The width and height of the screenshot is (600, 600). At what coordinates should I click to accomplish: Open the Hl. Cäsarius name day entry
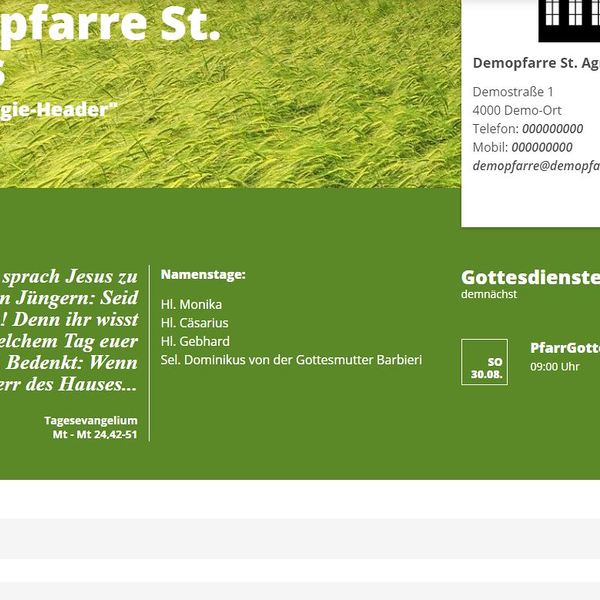click(194, 323)
